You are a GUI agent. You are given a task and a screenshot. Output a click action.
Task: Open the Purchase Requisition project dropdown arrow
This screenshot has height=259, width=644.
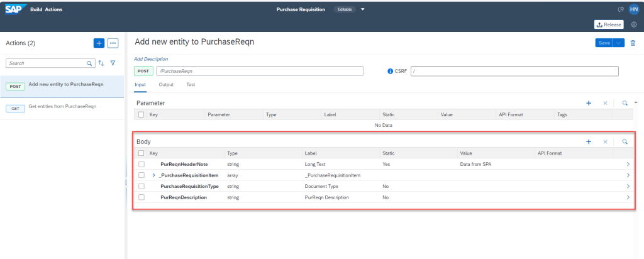pos(363,9)
